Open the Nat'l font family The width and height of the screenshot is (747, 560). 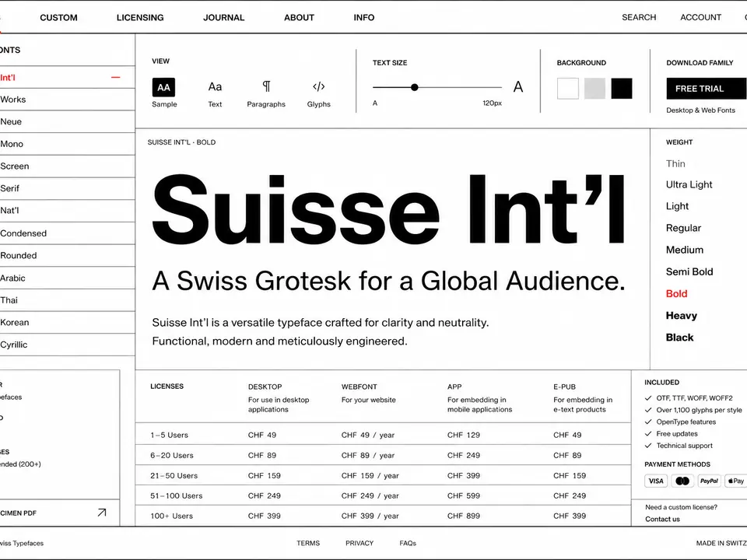pyautogui.click(x=65, y=211)
